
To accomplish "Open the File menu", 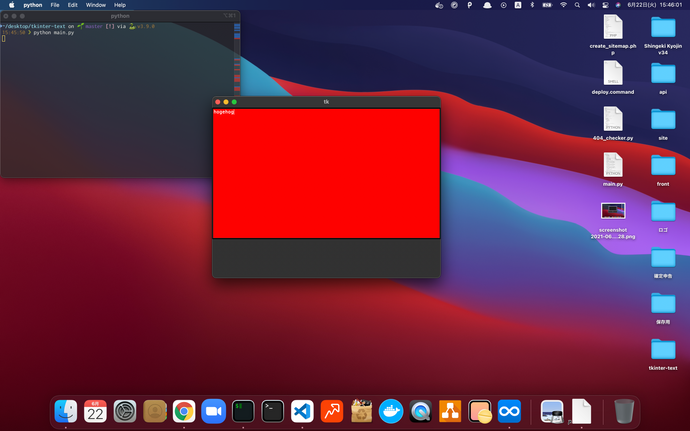I will [55, 5].
